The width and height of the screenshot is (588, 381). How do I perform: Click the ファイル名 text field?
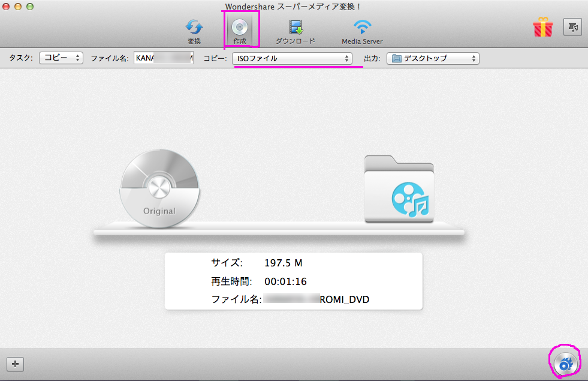(x=164, y=58)
